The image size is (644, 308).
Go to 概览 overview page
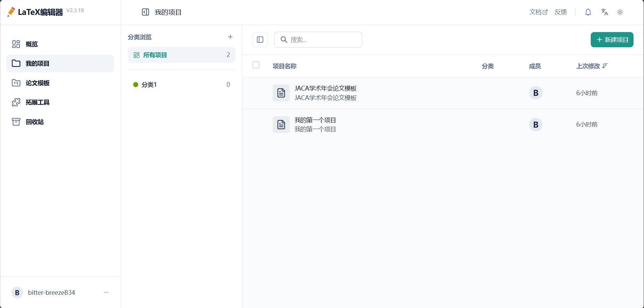(60, 44)
